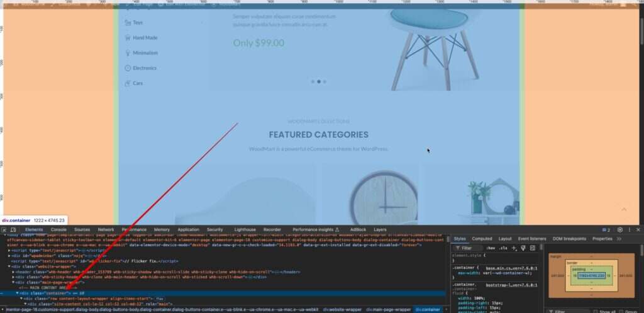This screenshot has width=644, height=313.
Task: Open the Application tab
Action: click(189, 229)
